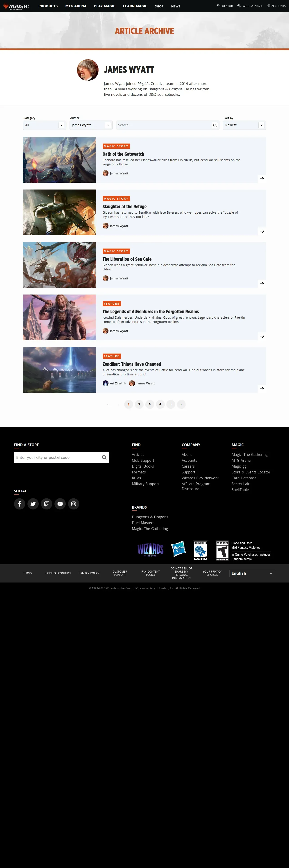
Task: Go to results page 4
Action: coord(160,404)
